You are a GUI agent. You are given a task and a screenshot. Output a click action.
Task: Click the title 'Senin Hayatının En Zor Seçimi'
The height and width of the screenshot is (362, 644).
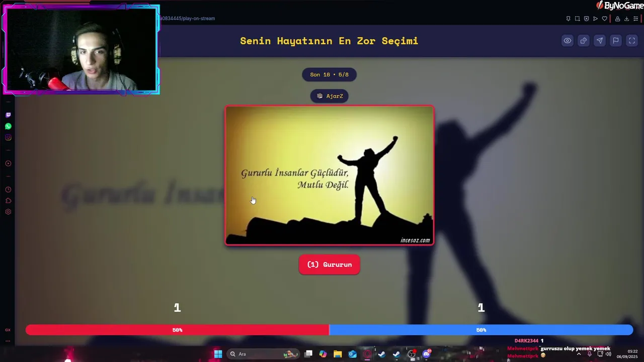tap(329, 41)
